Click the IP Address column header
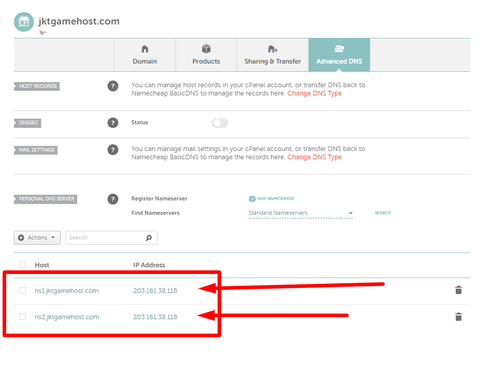Screen dimensions: 500x372 149,265
